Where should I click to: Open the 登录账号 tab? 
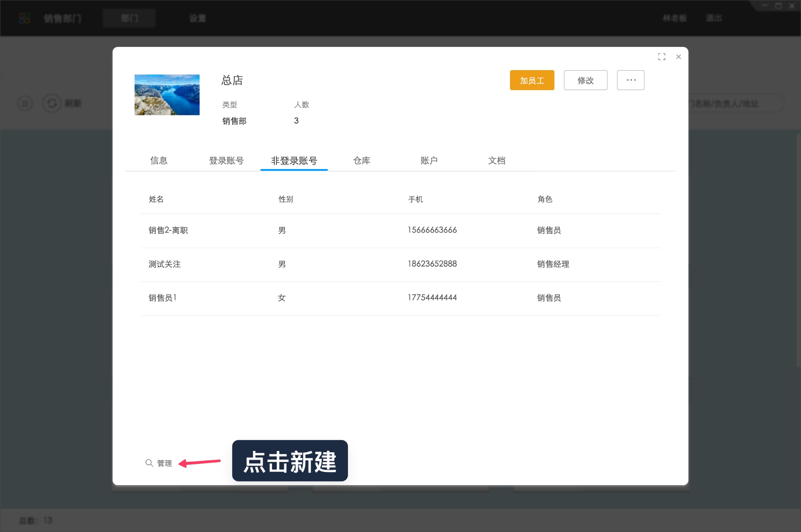tap(227, 160)
